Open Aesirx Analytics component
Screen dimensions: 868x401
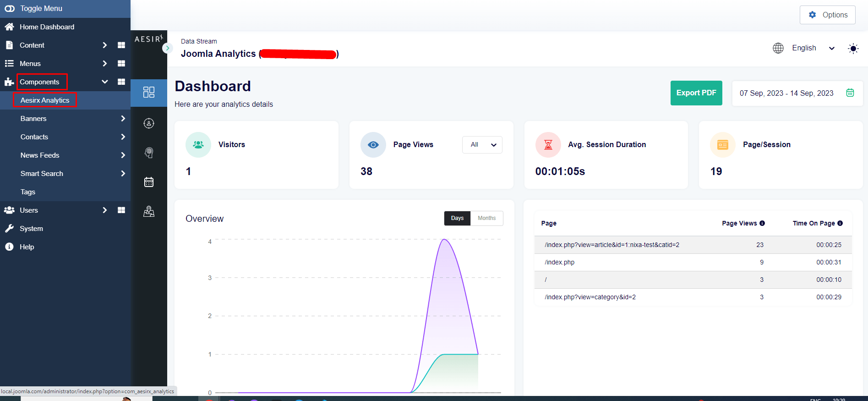tap(45, 100)
